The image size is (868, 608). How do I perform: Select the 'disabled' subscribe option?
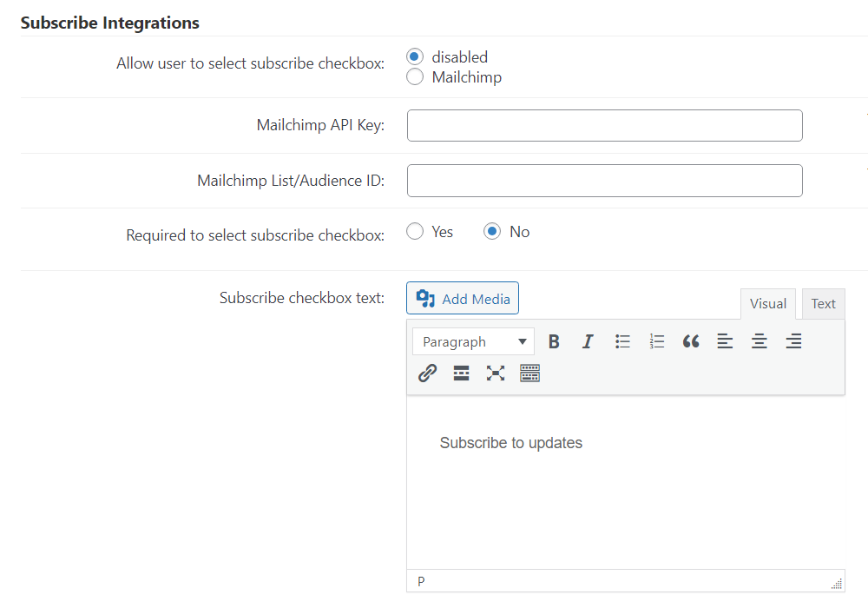pyautogui.click(x=415, y=56)
